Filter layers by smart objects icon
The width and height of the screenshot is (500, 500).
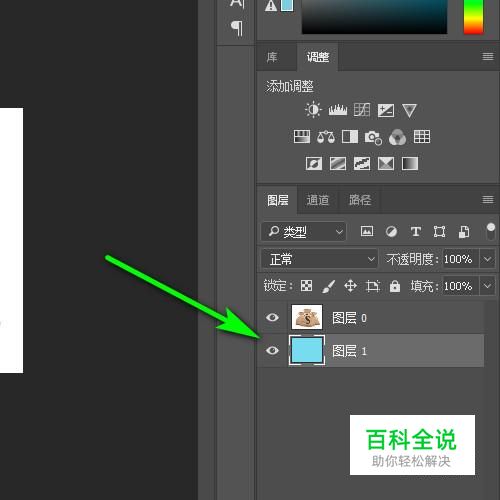point(464,232)
